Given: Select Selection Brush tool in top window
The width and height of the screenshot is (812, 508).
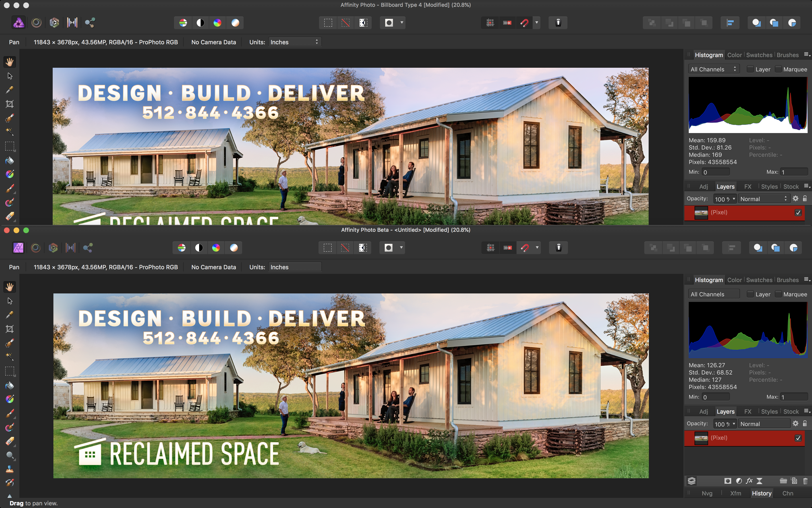Looking at the screenshot, I should pyautogui.click(x=10, y=118).
